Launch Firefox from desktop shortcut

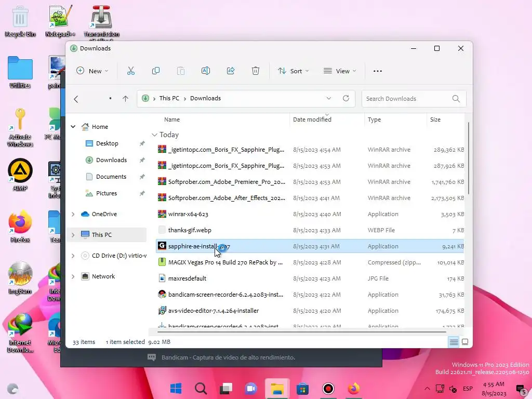click(x=20, y=227)
